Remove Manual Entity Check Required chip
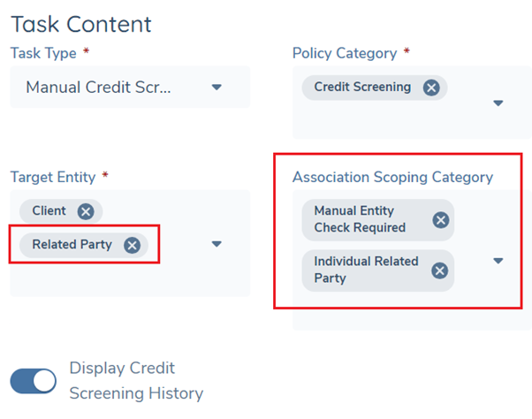Screen dimensions: 532x419 tap(440, 220)
